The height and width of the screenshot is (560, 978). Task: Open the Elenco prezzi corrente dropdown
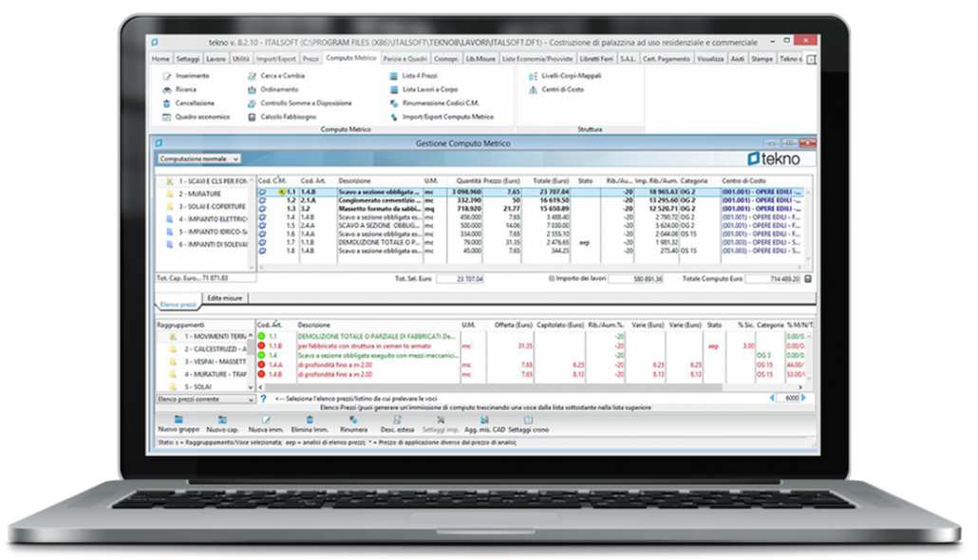click(x=205, y=399)
